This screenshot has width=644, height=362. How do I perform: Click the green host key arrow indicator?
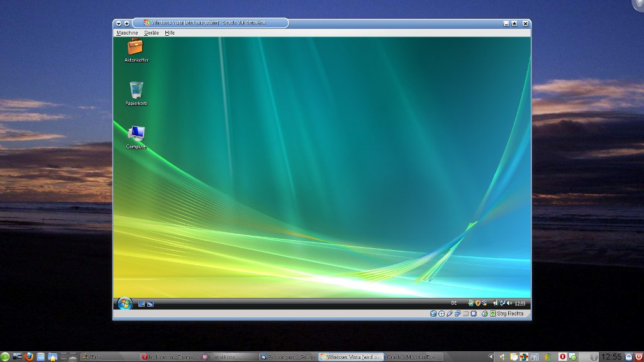point(493,314)
